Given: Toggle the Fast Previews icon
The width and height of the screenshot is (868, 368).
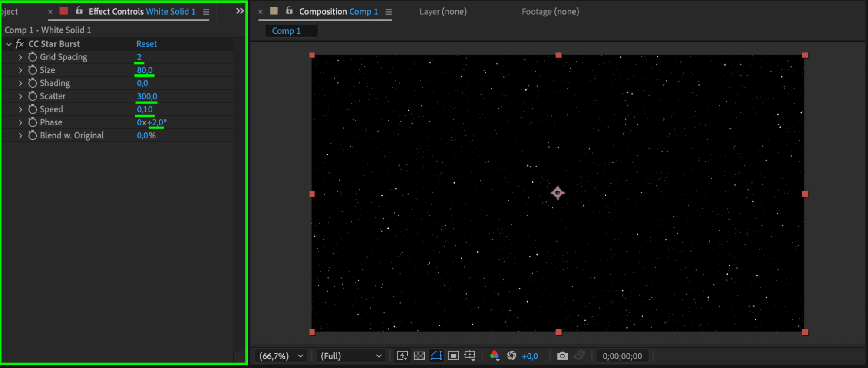Looking at the screenshot, I should point(402,356).
